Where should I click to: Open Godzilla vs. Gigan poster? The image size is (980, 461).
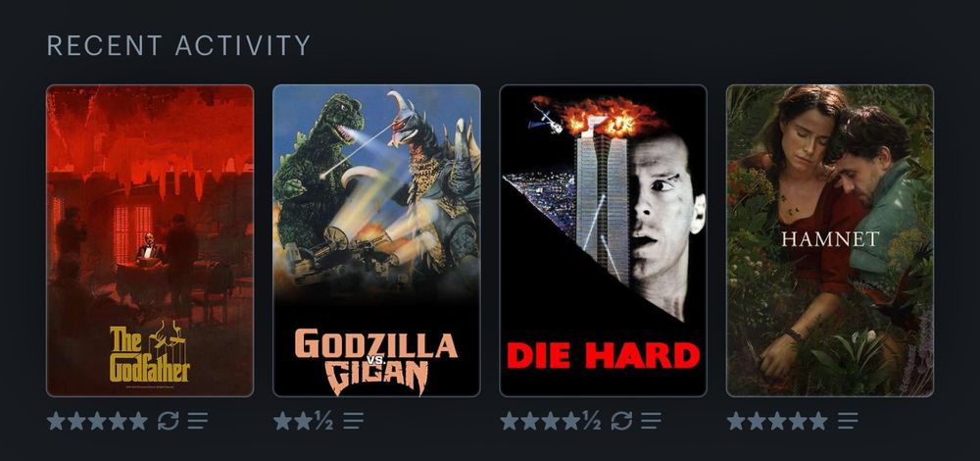tap(376, 241)
